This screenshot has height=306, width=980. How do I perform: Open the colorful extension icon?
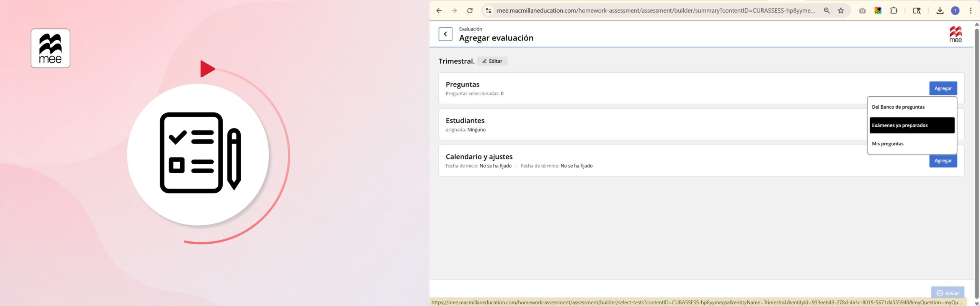[878, 11]
